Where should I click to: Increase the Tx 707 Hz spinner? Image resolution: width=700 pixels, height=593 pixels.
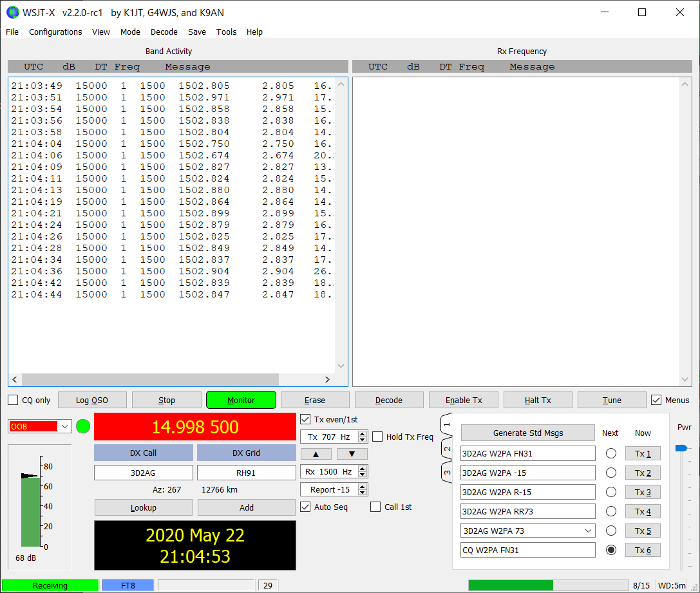tap(363, 434)
